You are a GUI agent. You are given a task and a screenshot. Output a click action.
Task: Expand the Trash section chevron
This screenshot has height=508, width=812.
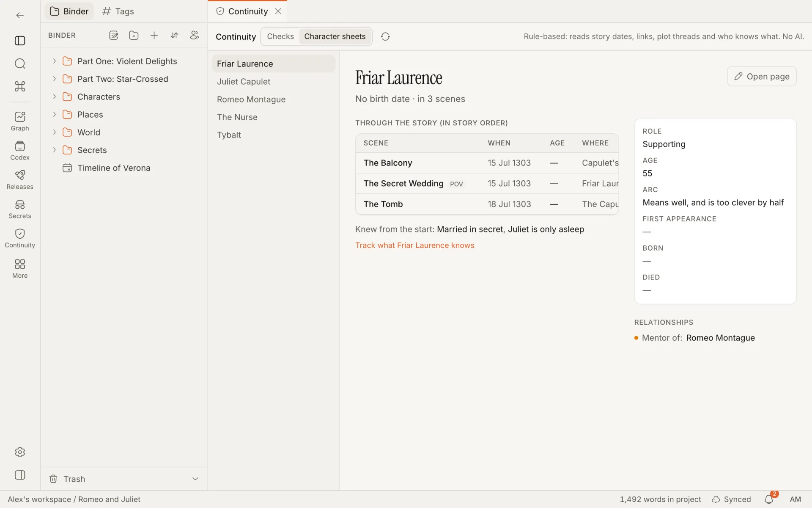point(195,479)
